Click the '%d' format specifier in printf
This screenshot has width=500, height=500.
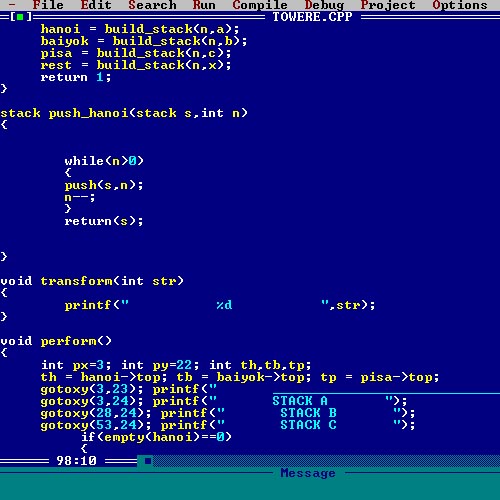(224, 305)
